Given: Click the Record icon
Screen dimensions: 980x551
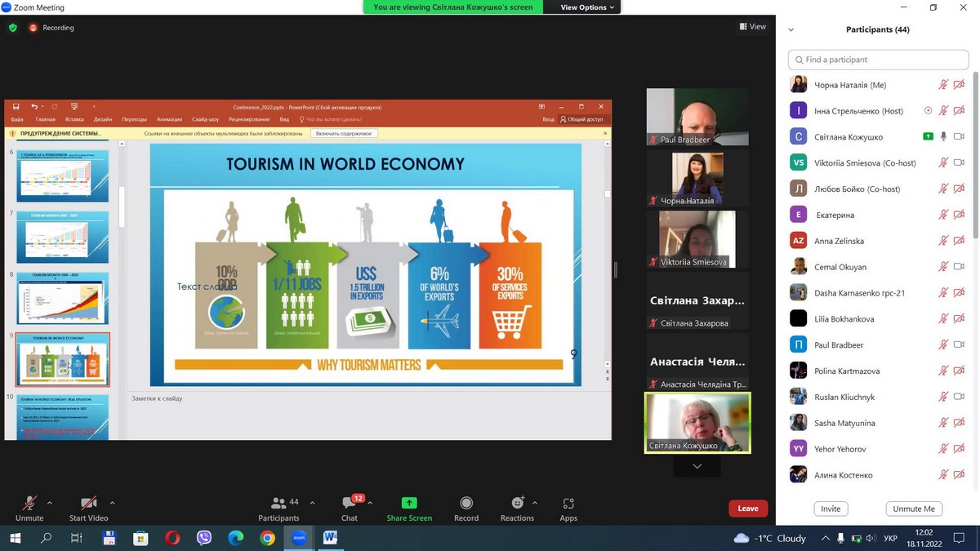Looking at the screenshot, I should click(x=466, y=504).
